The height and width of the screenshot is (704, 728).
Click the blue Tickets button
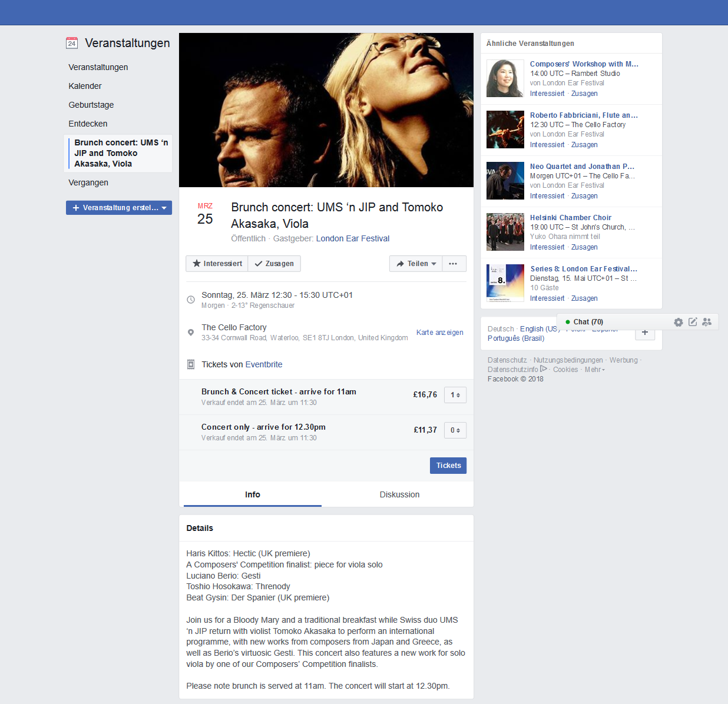coord(448,466)
